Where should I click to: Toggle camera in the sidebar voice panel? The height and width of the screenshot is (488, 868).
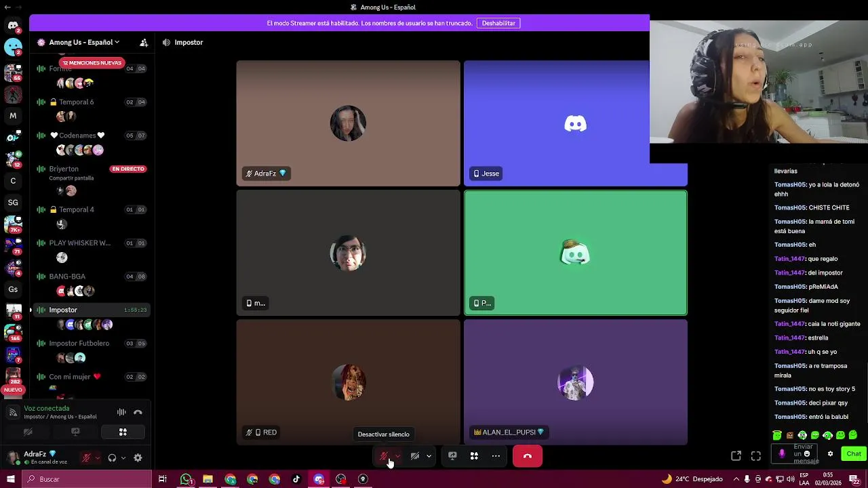click(x=28, y=432)
